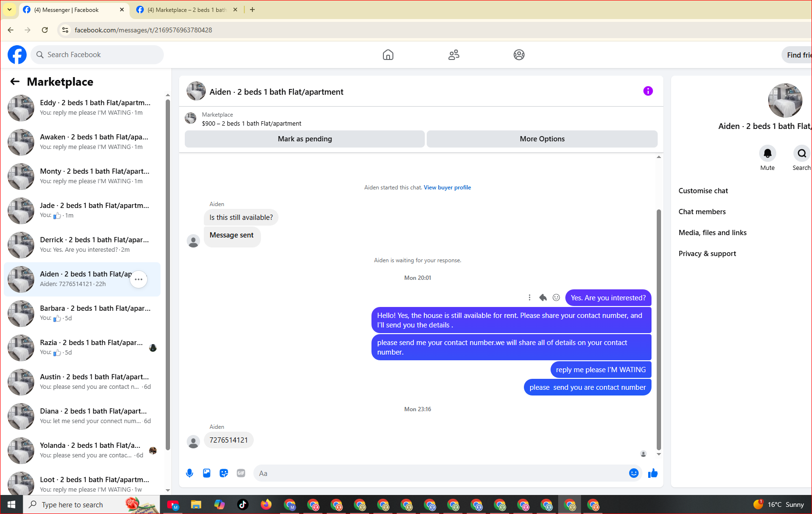The width and height of the screenshot is (812, 514).
Task: Open the Groups icon in top navigation
Action: (x=519, y=55)
